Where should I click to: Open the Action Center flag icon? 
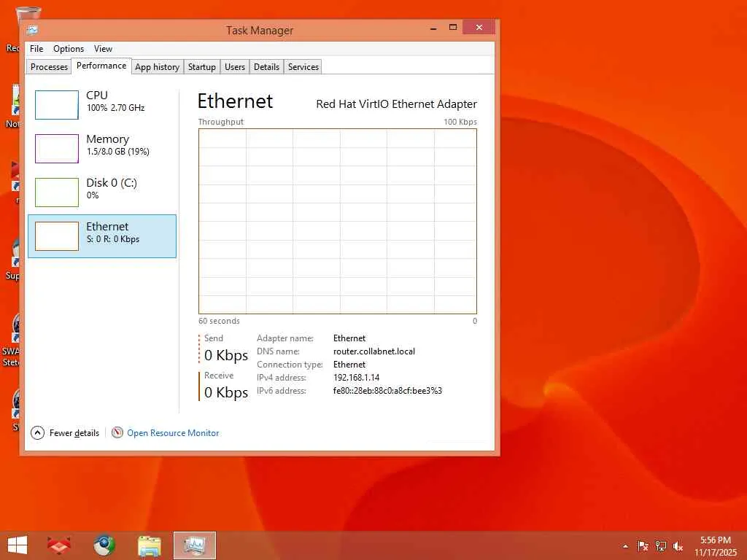643,546
